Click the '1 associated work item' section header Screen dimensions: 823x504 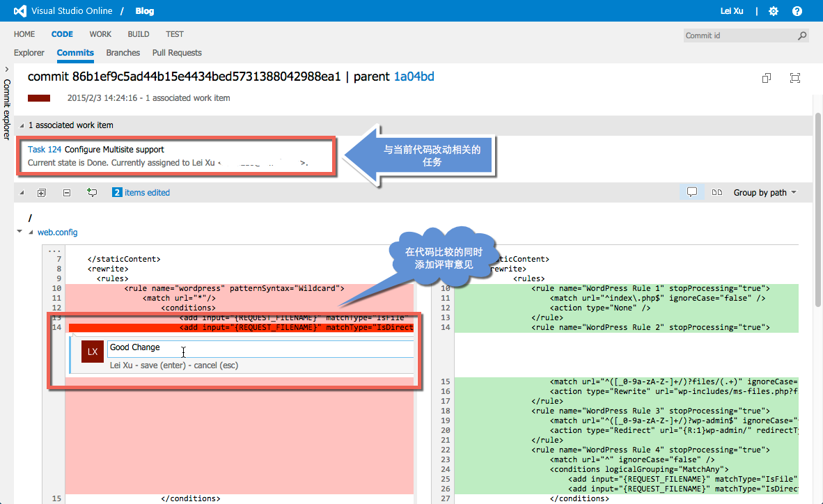pyautogui.click(x=71, y=125)
